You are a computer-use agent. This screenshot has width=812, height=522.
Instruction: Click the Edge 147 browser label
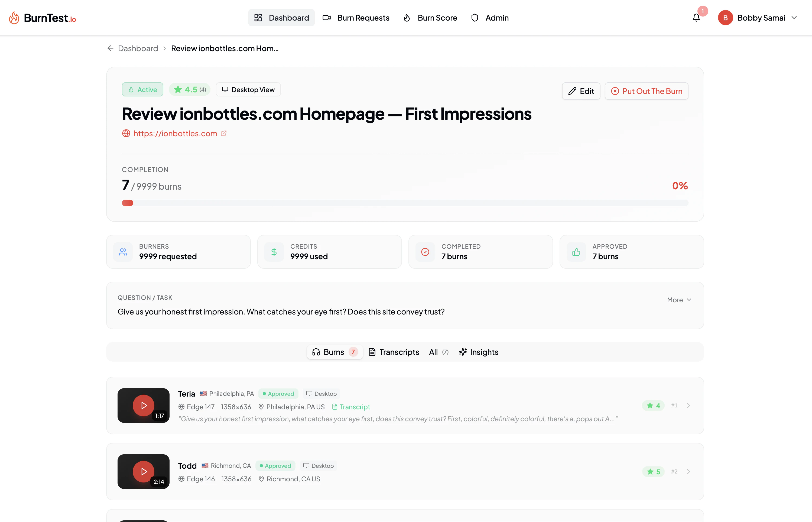[197, 407]
